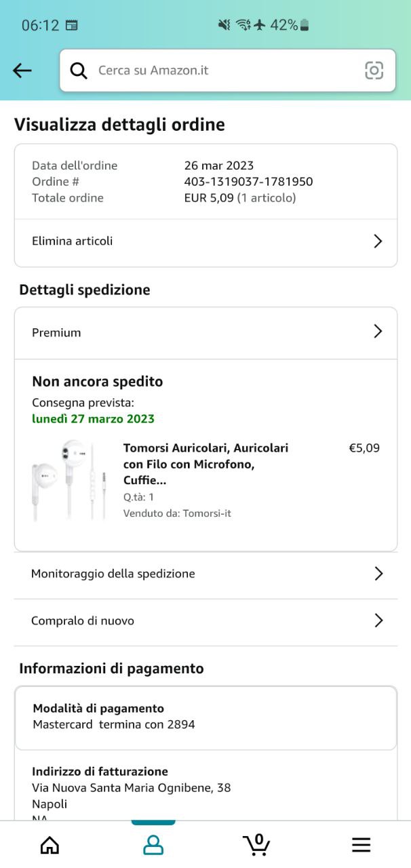Open the Monitoraggio della spedizione link
Image resolution: width=411 pixels, height=868 pixels.
point(113,574)
